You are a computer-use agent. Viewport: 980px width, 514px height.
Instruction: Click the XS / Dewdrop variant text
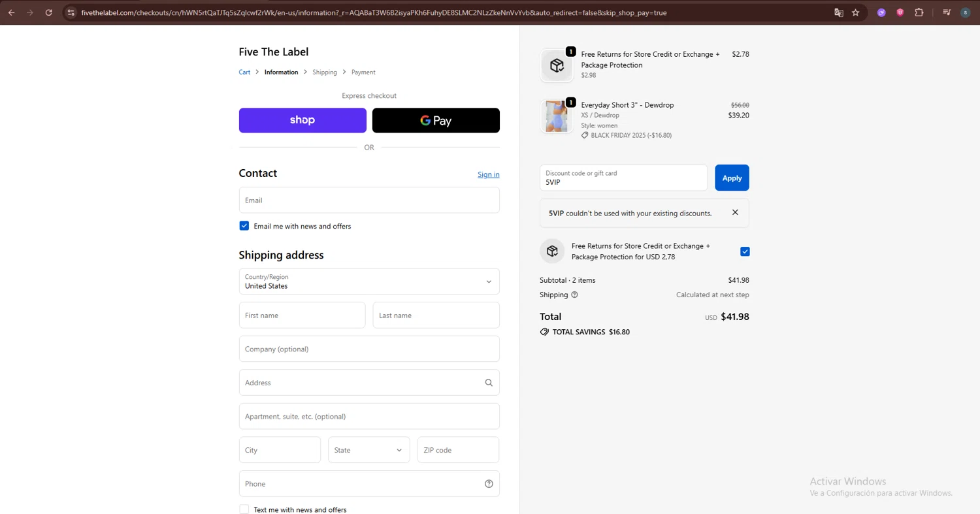click(x=600, y=116)
